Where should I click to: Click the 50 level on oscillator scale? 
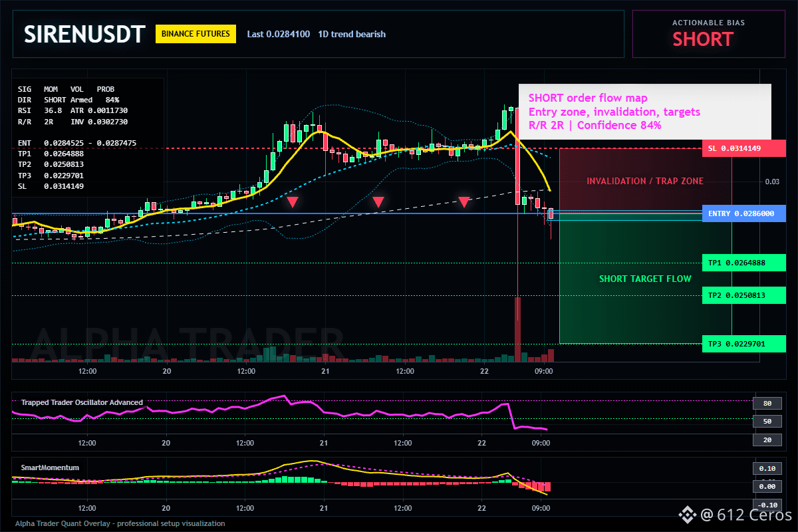coord(766,422)
